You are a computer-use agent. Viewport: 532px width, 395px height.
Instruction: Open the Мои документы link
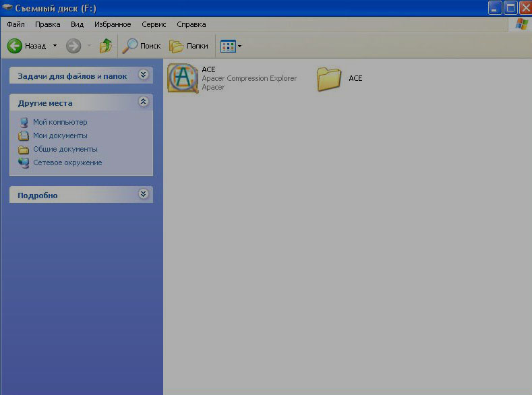[60, 135]
